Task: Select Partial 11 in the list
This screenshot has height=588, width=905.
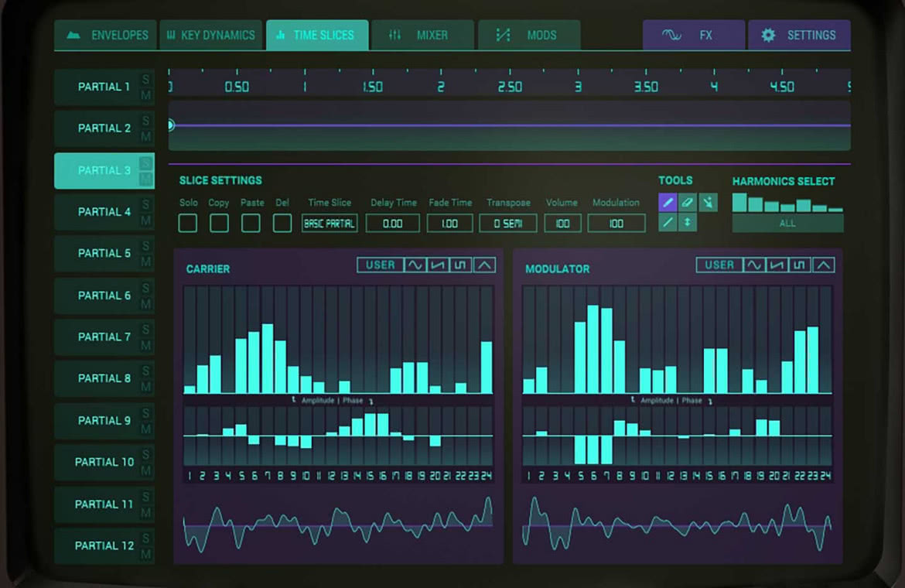Action: pyautogui.click(x=104, y=504)
